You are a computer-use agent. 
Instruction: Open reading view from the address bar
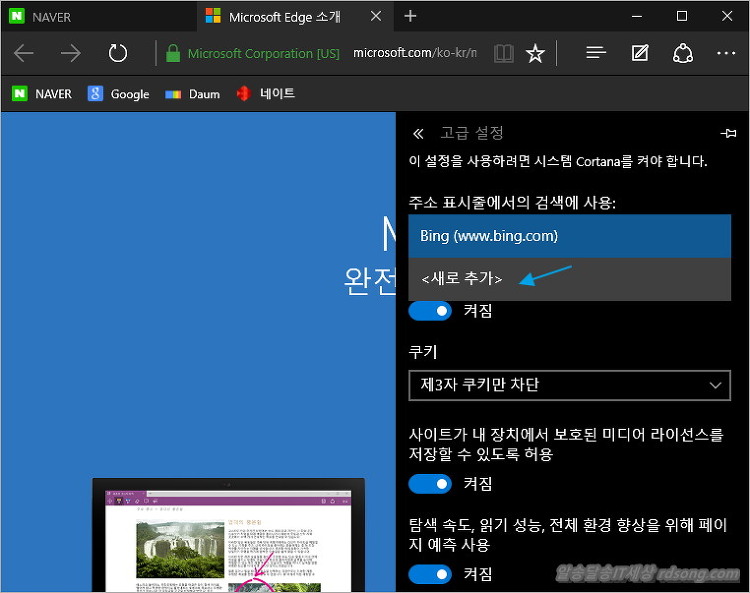pos(505,54)
